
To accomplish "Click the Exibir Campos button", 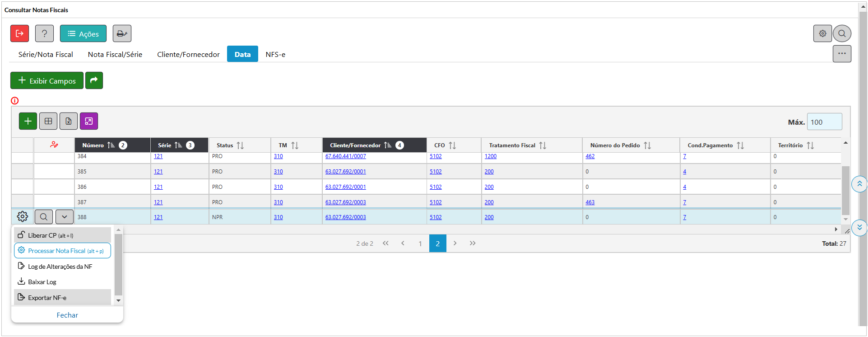I will coord(47,81).
